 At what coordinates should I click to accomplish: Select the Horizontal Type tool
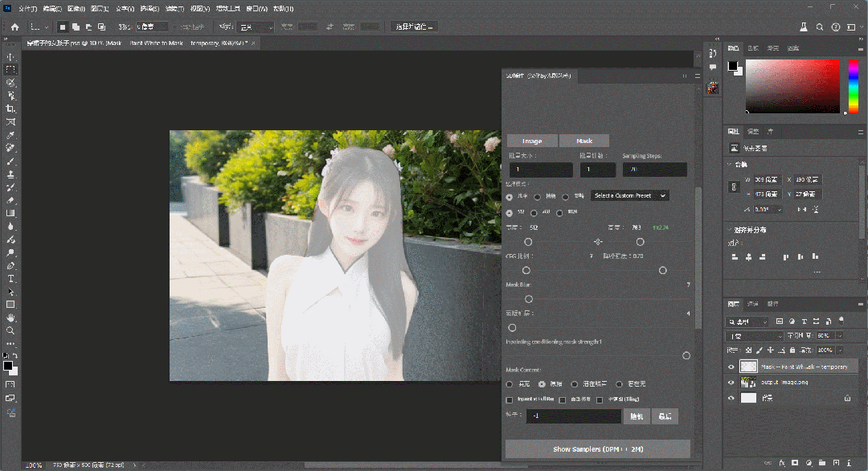(10, 279)
